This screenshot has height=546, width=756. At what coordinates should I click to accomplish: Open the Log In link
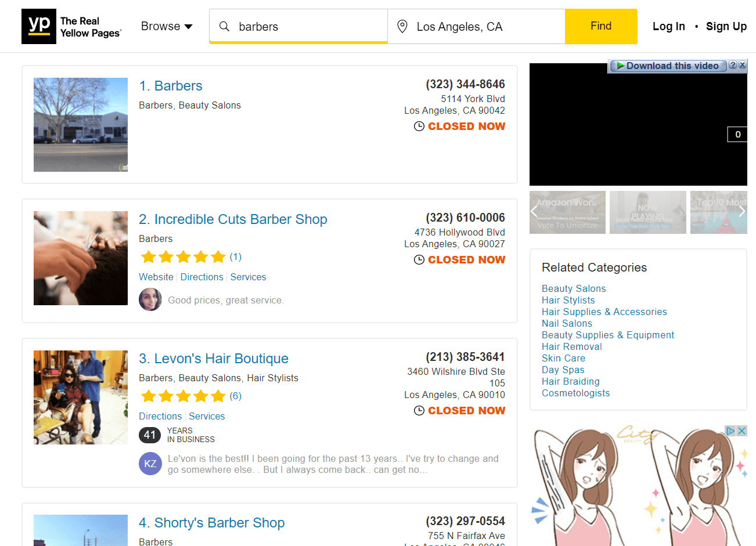click(x=669, y=26)
